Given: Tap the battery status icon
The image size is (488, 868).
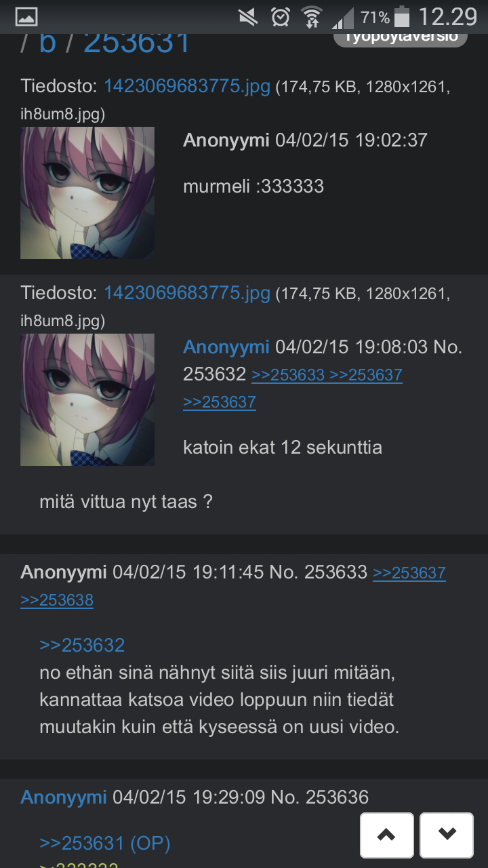Looking at the screenshot, I should 403,17.
